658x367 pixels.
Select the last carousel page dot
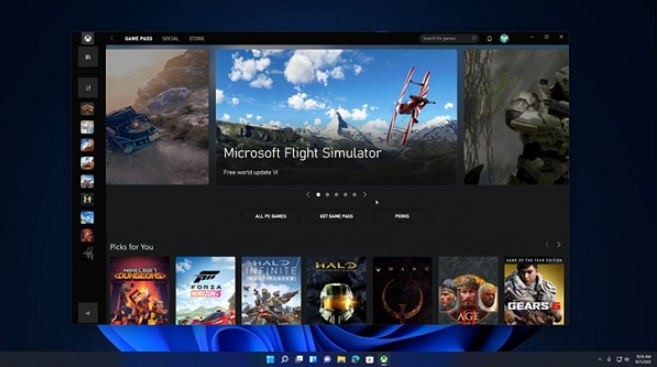tap(355, 195)
